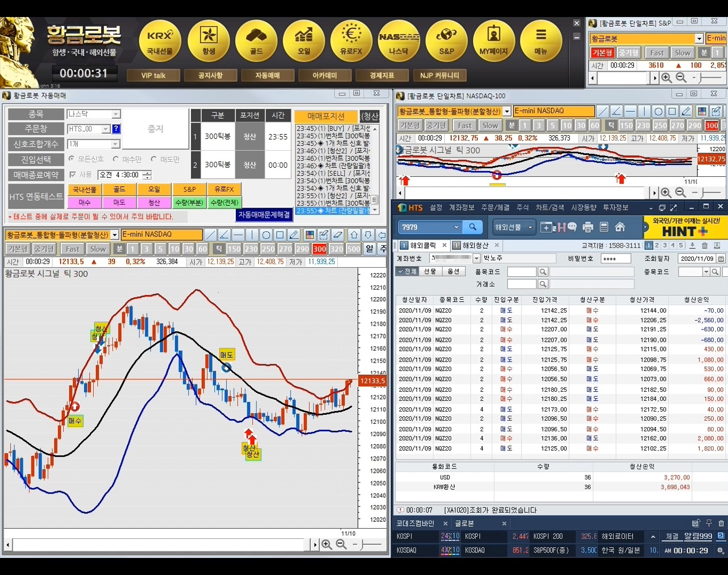This screenshot has height=575, width=728.
Task: Select 매수만 radio button
Action: (115, 159)
